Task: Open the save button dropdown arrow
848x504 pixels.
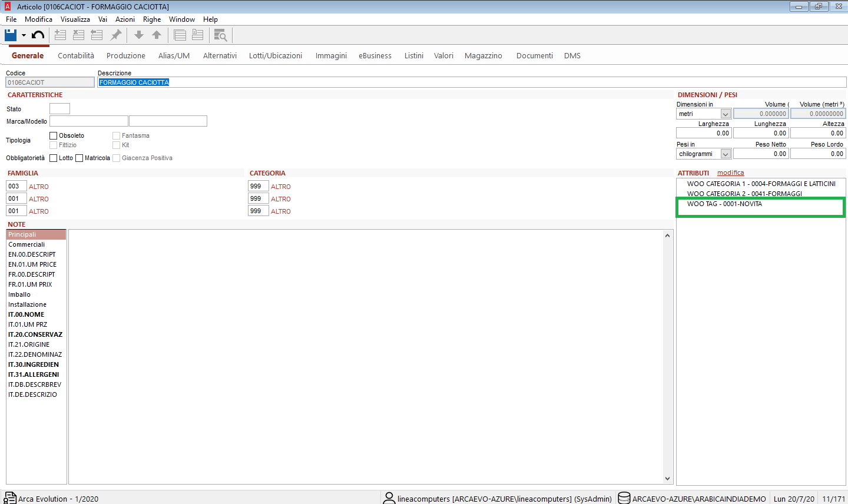Action: click(24, 36)
